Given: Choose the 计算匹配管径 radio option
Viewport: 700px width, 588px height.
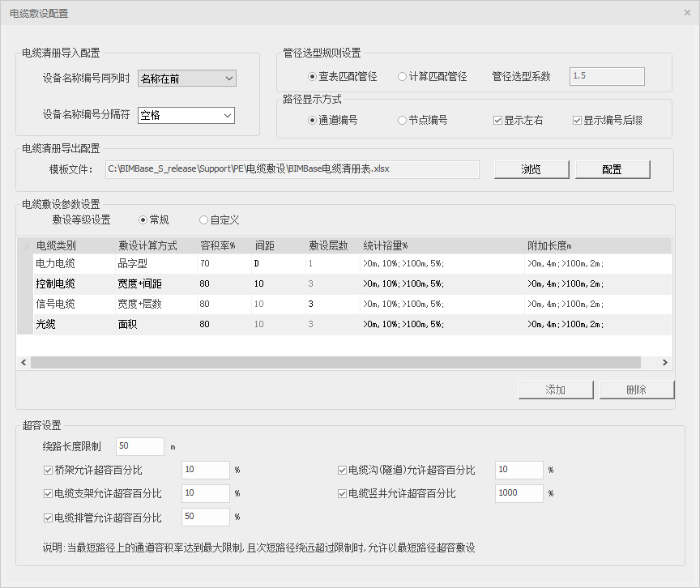Looking at the screenshot, I should click(402, 76).
